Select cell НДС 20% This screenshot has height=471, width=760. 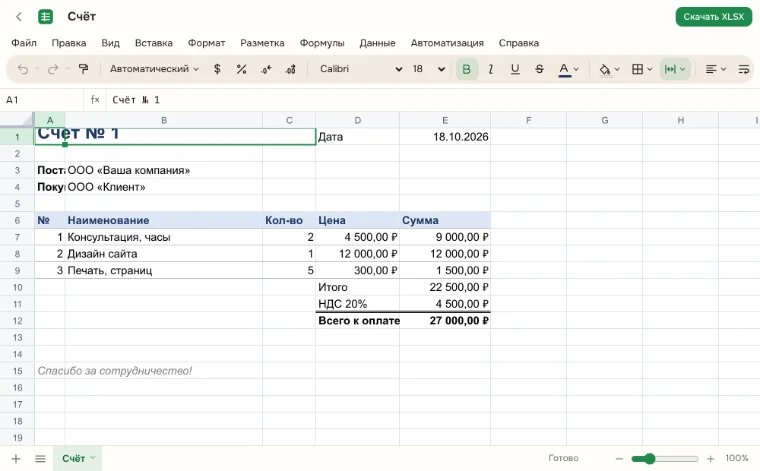pyautogui.click(x=358, y=304)
